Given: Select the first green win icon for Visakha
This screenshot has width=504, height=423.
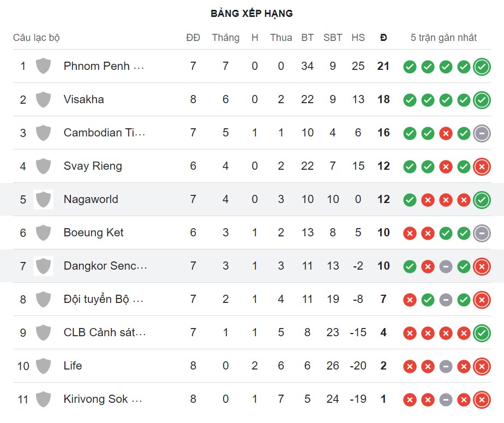Looking at the screenshot, I should [x=410, y=99].
